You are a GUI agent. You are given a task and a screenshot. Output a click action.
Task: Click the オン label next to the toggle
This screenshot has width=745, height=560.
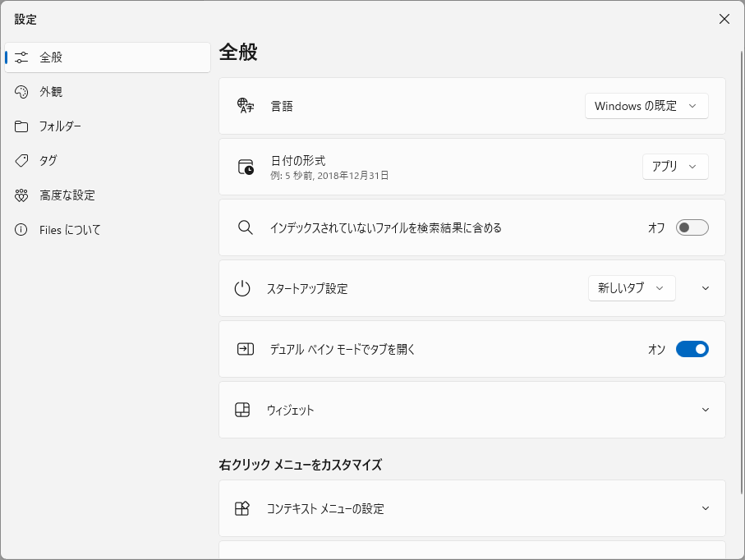tap(656, 350)
